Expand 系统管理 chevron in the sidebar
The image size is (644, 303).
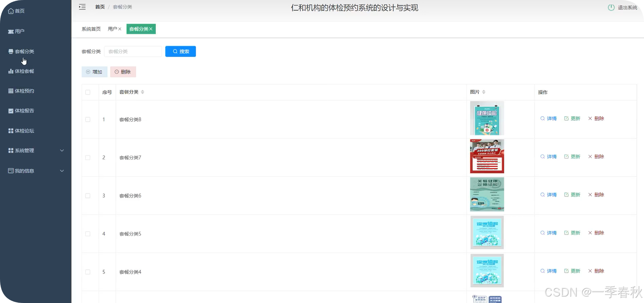(x=62, y=150)
